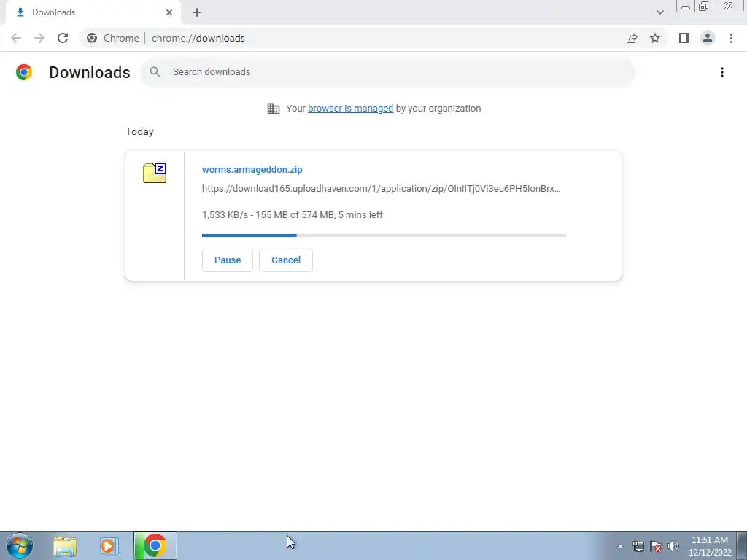Click the Today date heading
Screen dimensions: 747x560
click(139, 131)
